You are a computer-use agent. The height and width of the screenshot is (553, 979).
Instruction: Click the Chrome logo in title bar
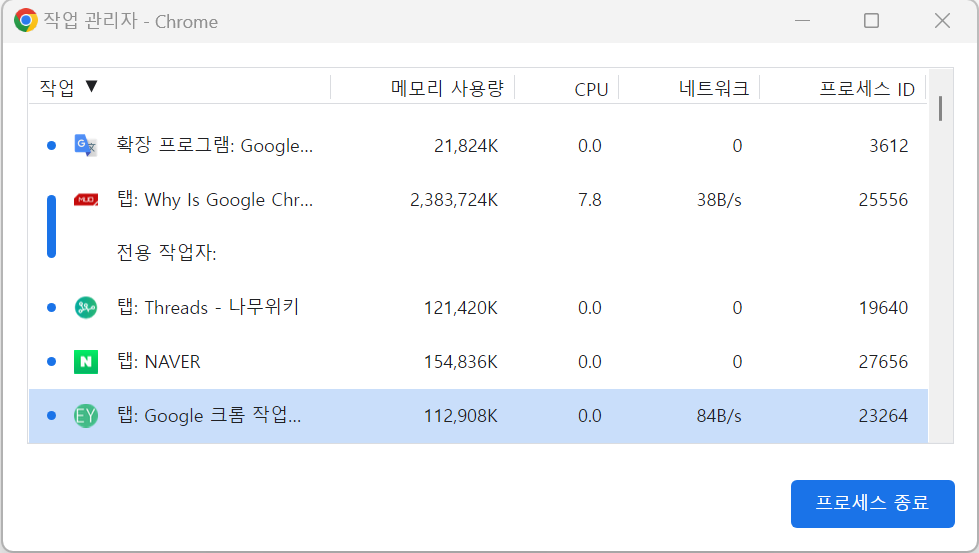26,21
